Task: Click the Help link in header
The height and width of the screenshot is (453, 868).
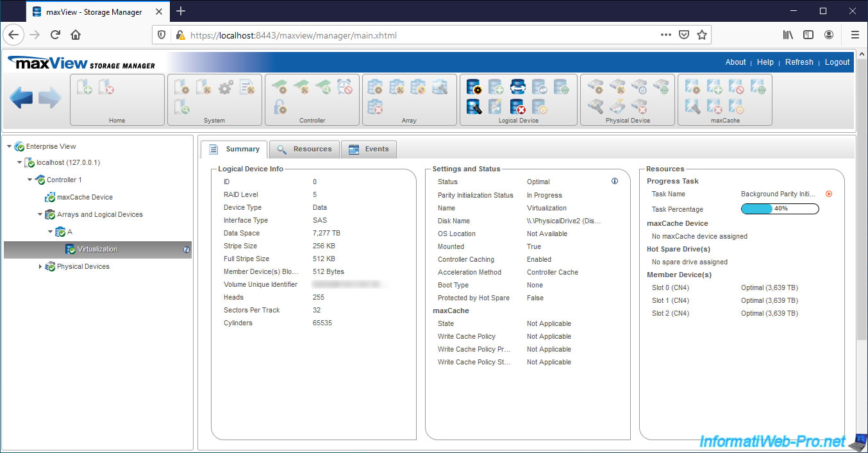Action: tap(765, 62)
